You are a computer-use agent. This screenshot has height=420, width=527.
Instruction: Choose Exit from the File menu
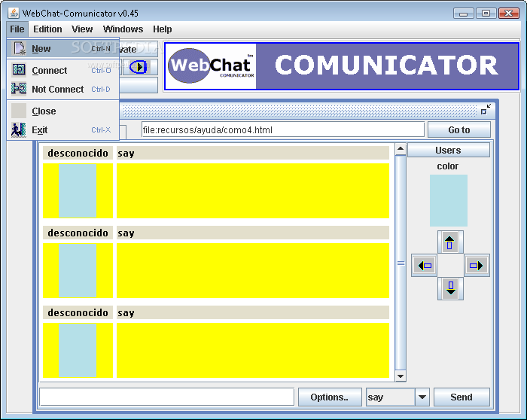(x=62, y=129)
